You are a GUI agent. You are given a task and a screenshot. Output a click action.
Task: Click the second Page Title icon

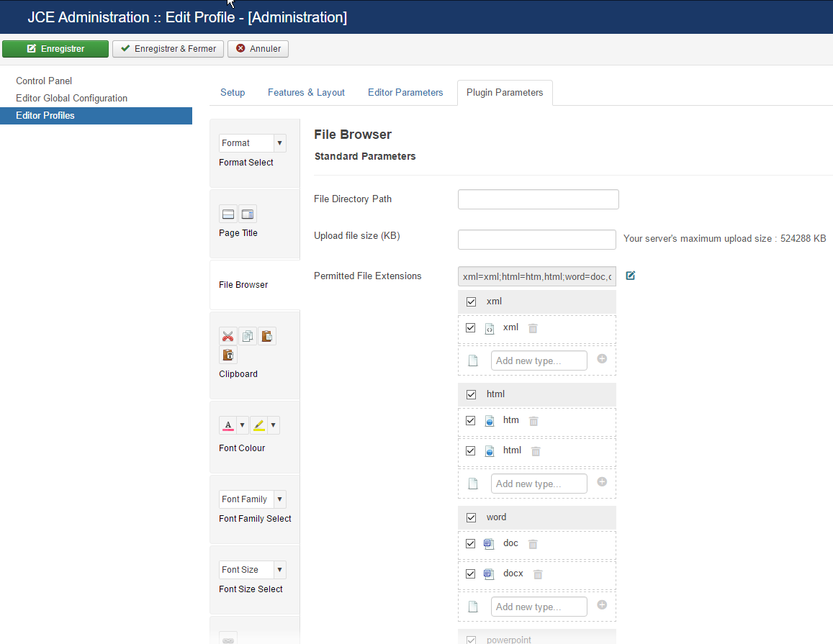(x=248, y=214)
